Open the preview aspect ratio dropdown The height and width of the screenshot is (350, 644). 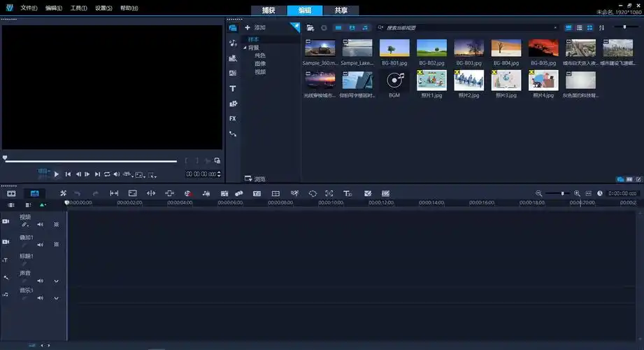tap(140, 174)
